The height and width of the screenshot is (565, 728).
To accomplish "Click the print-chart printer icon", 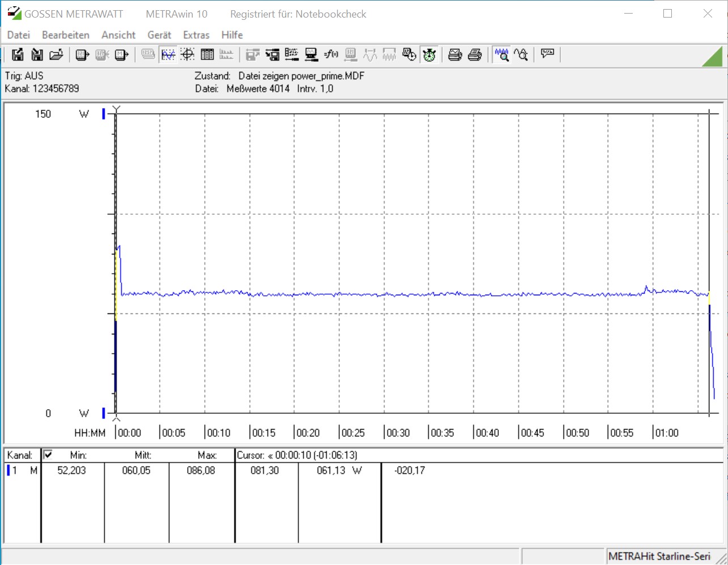I will pyautogui.click(x=455, y=54).
